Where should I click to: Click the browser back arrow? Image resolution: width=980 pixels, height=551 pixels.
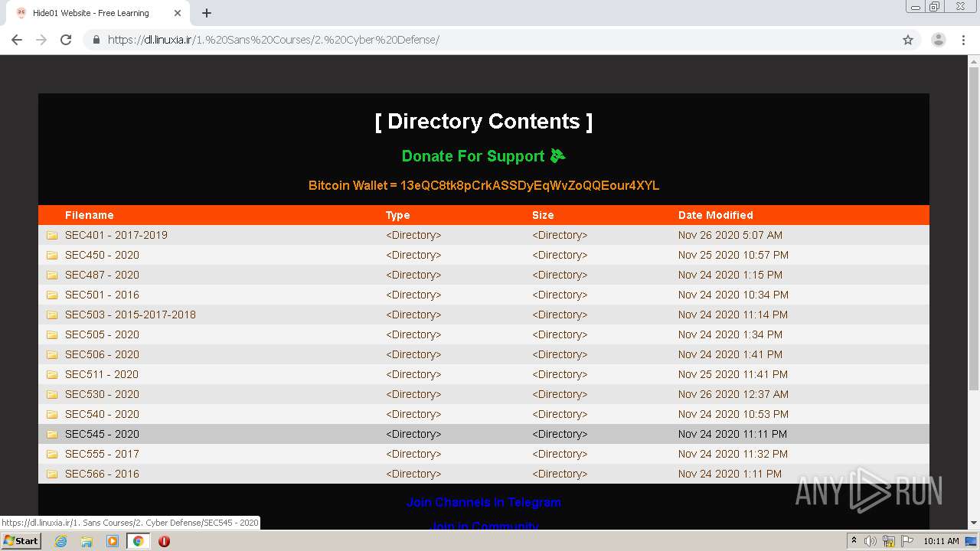tap(17, 40)
